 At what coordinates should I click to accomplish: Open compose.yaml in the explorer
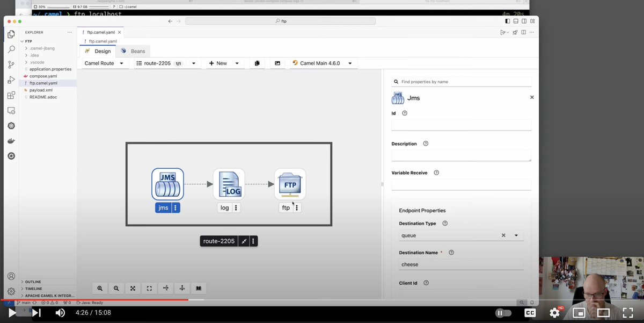point(43,76)
